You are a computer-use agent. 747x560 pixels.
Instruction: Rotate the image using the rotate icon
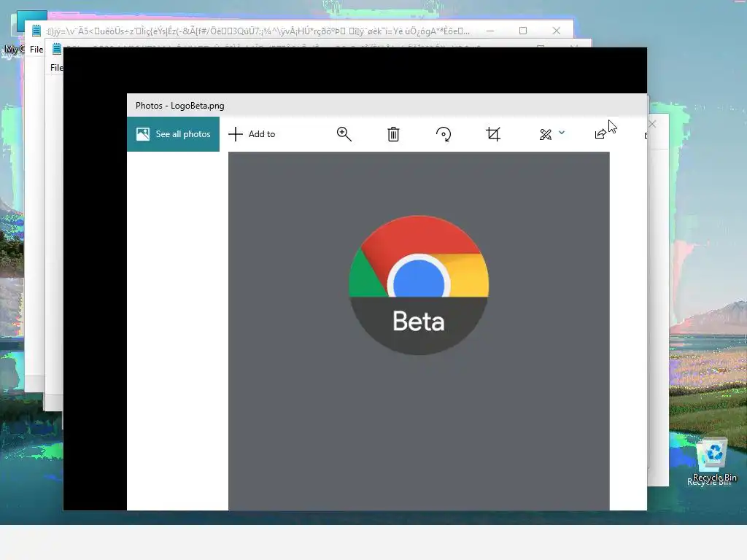click(x=444, y=134)
